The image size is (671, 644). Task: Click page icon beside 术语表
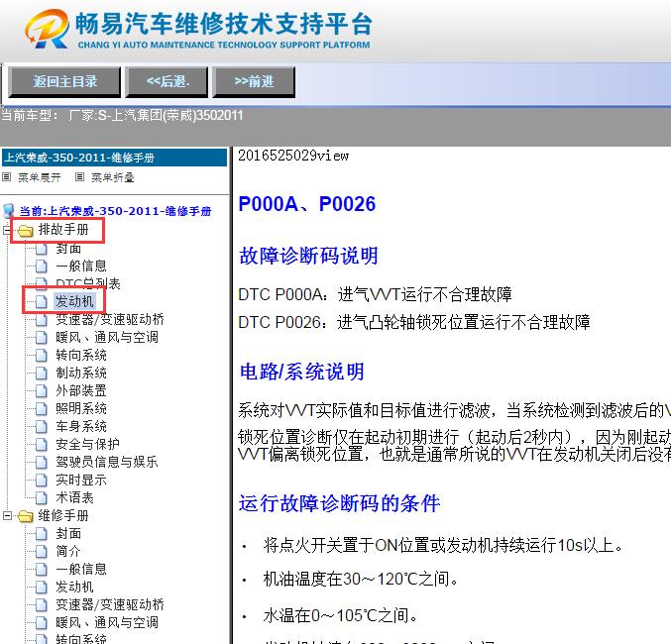[41, 498]
